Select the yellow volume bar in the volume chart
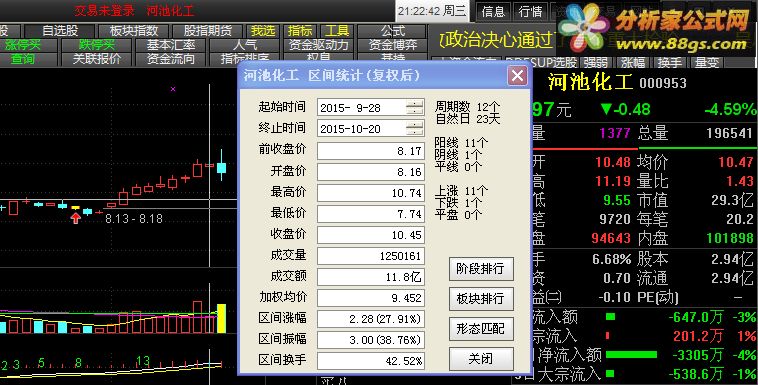 tap(221, 318)
